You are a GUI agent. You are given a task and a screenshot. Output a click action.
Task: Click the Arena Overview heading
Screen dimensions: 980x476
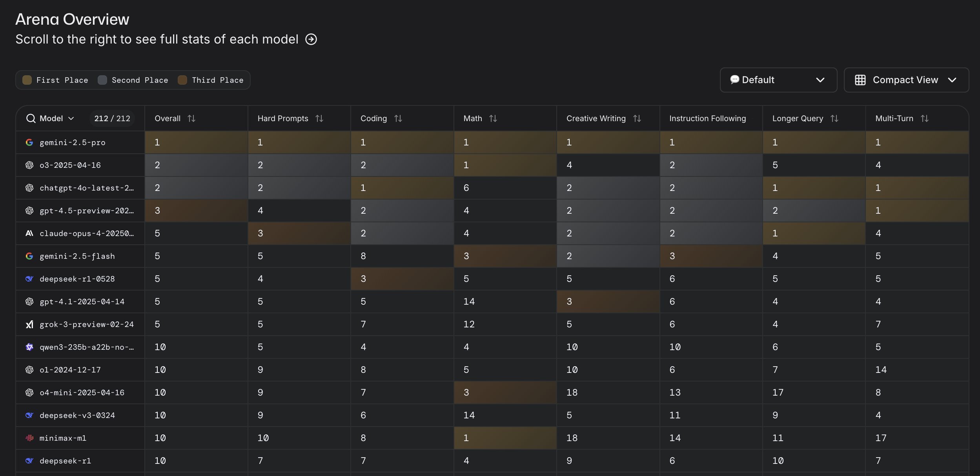point(72,19)
